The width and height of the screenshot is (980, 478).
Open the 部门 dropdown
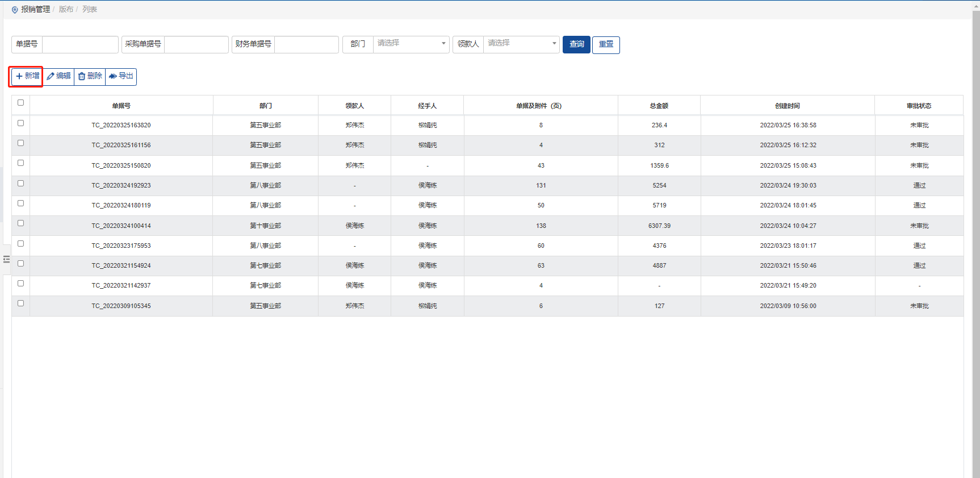pos(411,44)
